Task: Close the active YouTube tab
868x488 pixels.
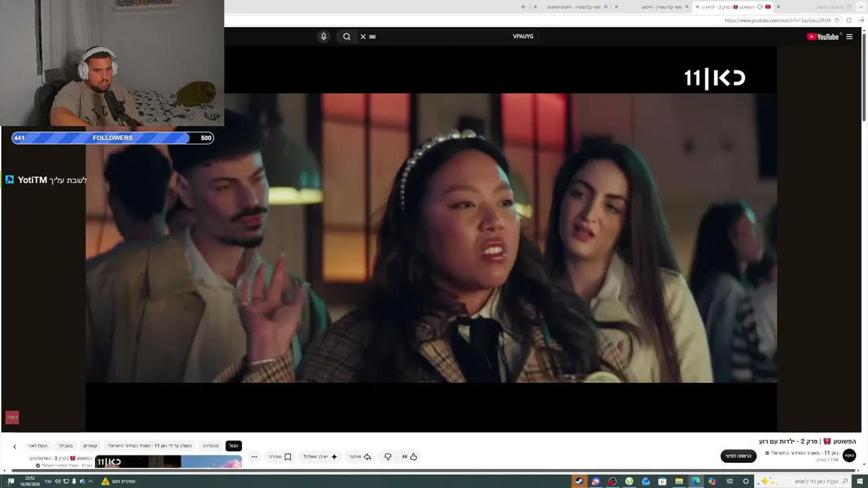Action: point(697,7)
